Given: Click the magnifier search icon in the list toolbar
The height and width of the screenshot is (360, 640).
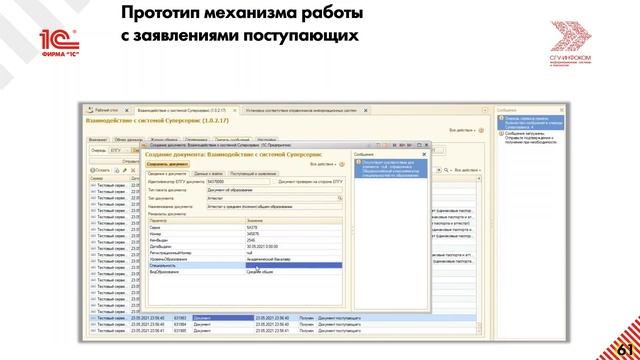Looking at the screenshot, I should 446,170.
